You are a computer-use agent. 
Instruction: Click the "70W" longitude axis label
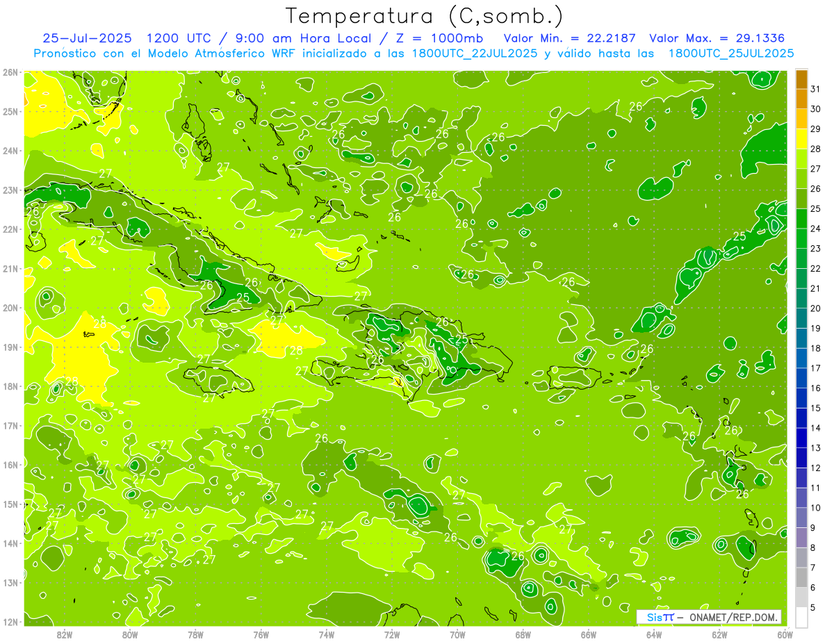[x=457, y=635]
